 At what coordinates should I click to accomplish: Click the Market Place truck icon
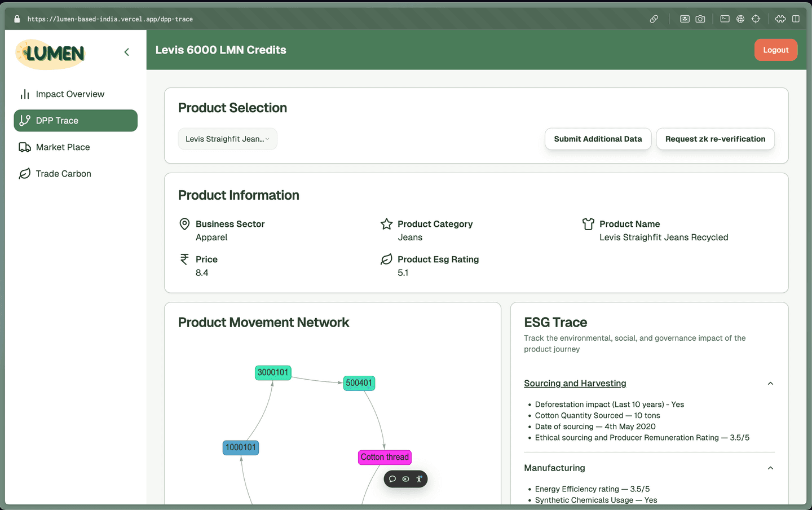tap(25, 147)
